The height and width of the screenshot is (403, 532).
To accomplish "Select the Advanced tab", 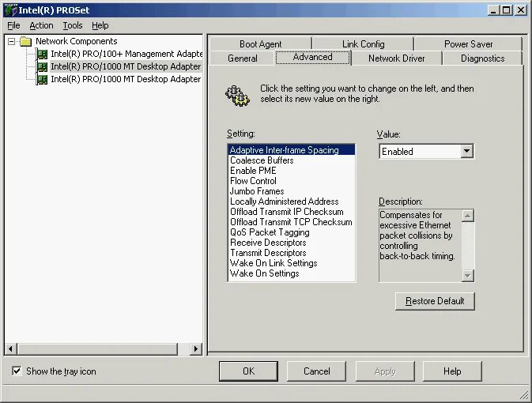I will point(312,57).
